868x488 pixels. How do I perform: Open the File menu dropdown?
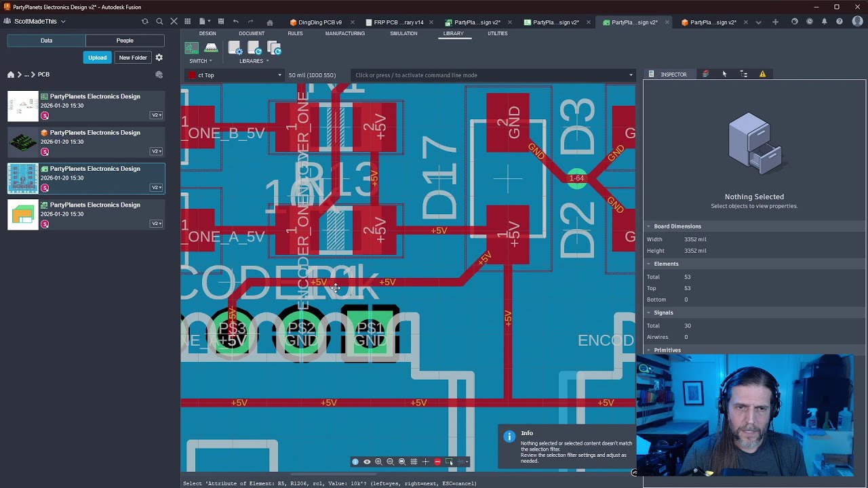click(204, 22)
